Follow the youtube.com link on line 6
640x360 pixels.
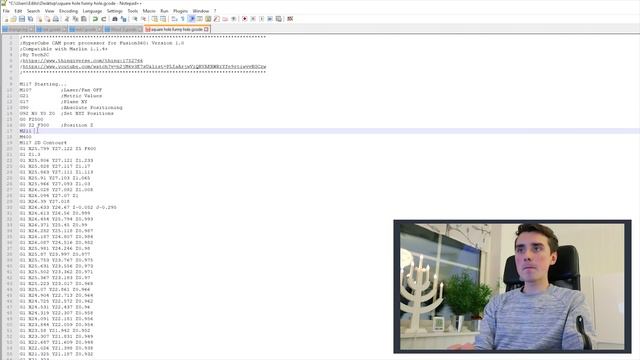(x=144, y=67)
